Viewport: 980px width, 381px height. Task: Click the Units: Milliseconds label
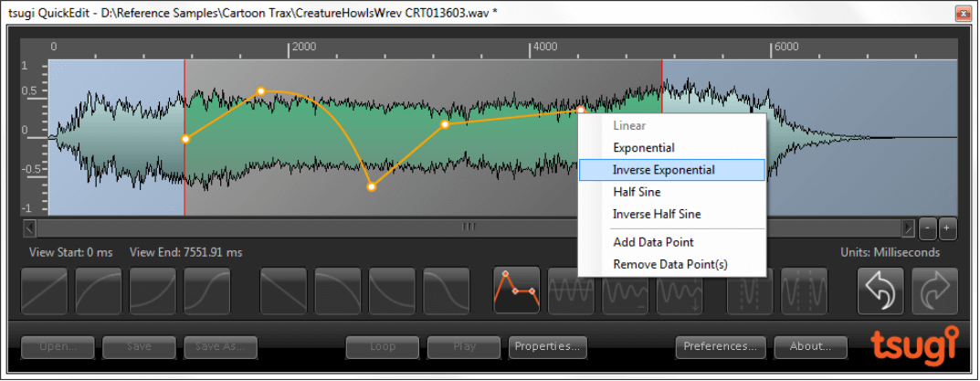[890, 253]
